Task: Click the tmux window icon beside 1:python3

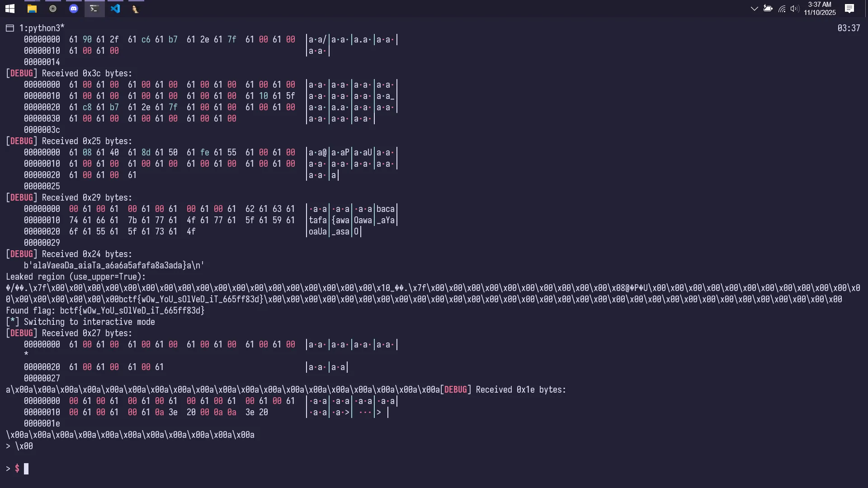Action: (x=10, y=28)
